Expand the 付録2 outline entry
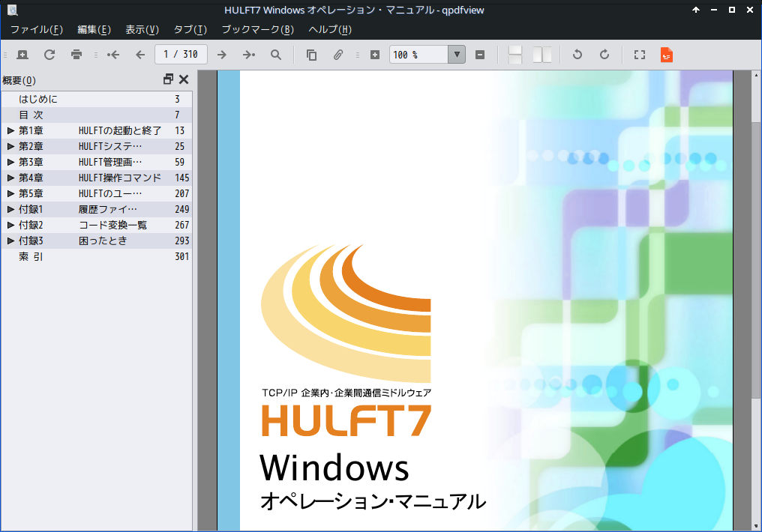Viewport: 762px width, 532px height. coord(10,225)
